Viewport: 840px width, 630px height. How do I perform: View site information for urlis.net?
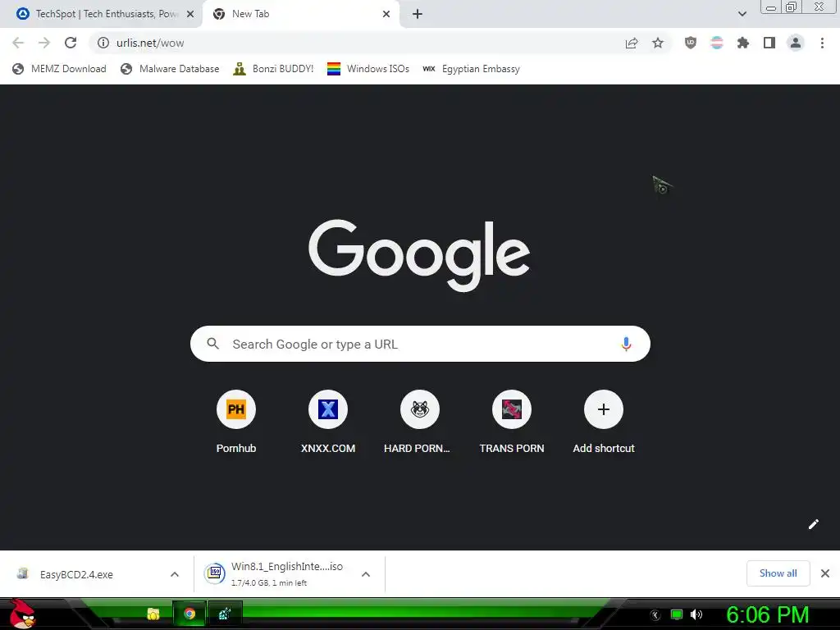pyautogui.click(x=103, y=43)
